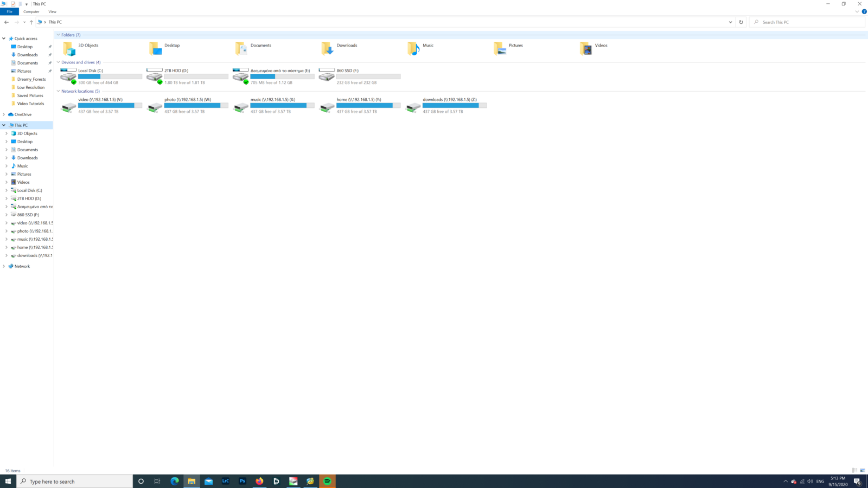This screenshot has height=488, width=868.
Task: Open Firefox from the taskbar
Action: (259, 481)
